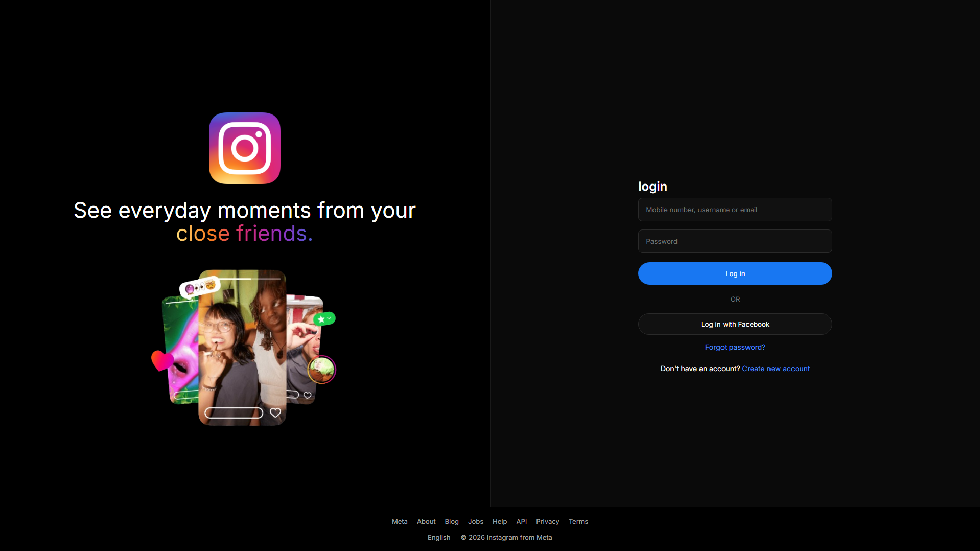Visit the About footer link
Screen dimensions: 980x551
click(x=426, y=521)
